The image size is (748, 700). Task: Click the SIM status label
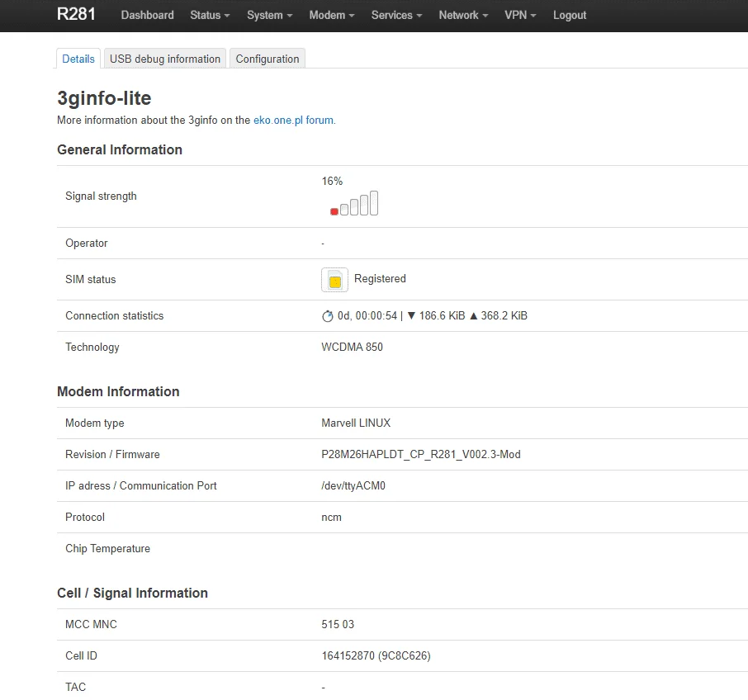[91, 280]
